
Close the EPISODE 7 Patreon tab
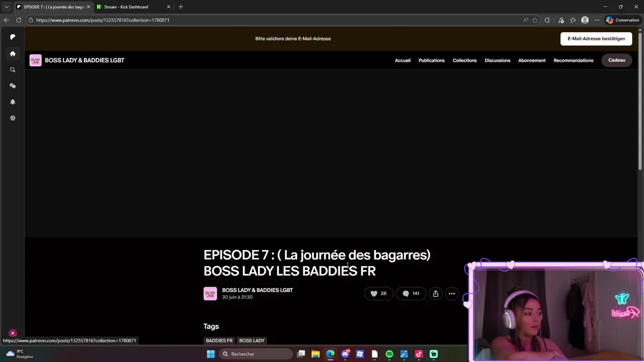coord(89,7)
